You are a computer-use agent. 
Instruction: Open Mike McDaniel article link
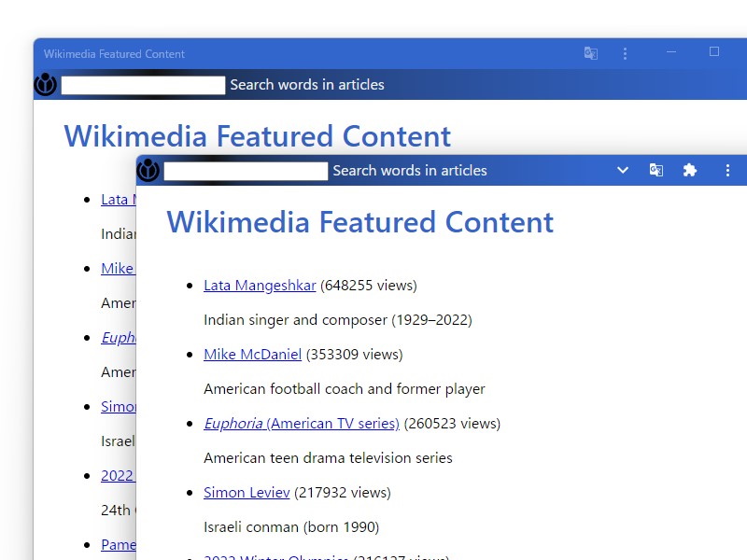252,355
